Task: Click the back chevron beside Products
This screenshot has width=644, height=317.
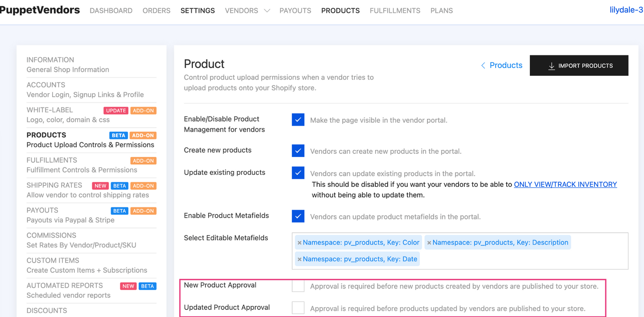Action: point(483,66)
